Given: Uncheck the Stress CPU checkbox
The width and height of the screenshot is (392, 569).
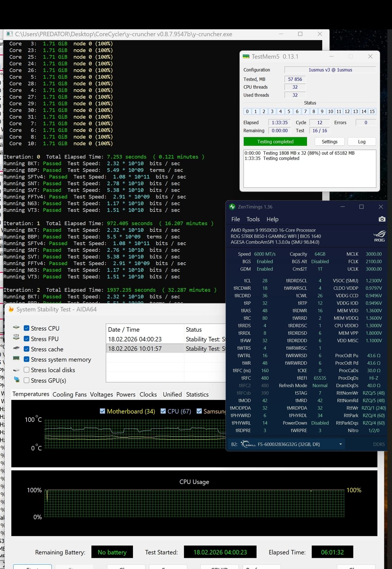Looking at the screenshot, I should pos(27,328).
